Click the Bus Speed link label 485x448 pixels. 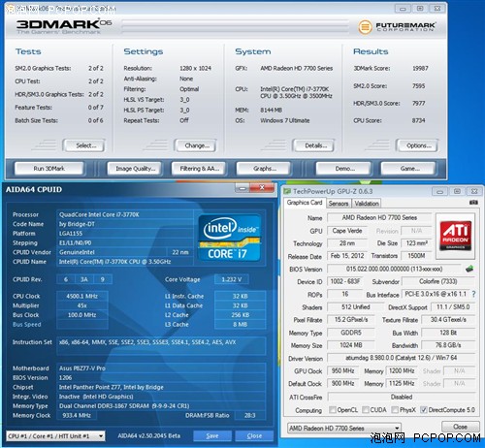pos(27,324)
